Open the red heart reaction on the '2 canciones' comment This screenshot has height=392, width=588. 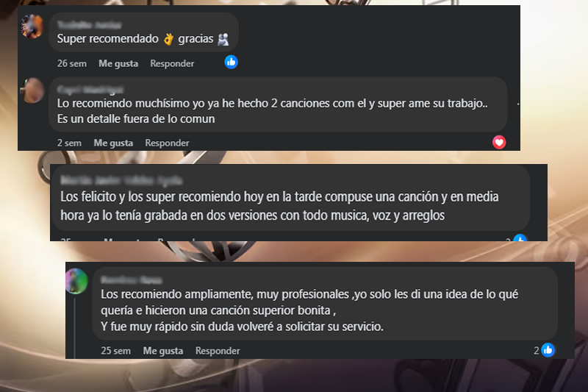pyautogui.click(x=499, y=142)
